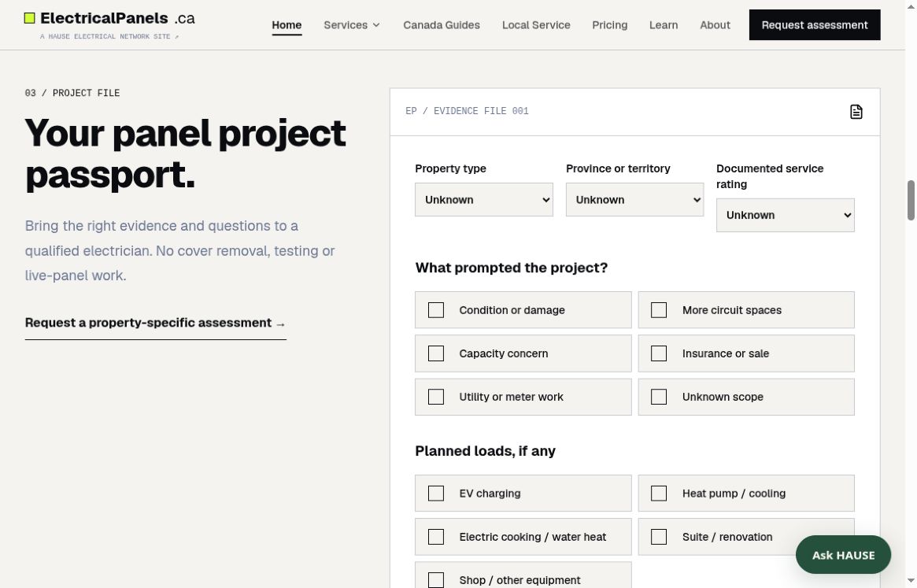Follow Request a property-specific assessment link
The image size is (917, 588).
click(155, 323)
